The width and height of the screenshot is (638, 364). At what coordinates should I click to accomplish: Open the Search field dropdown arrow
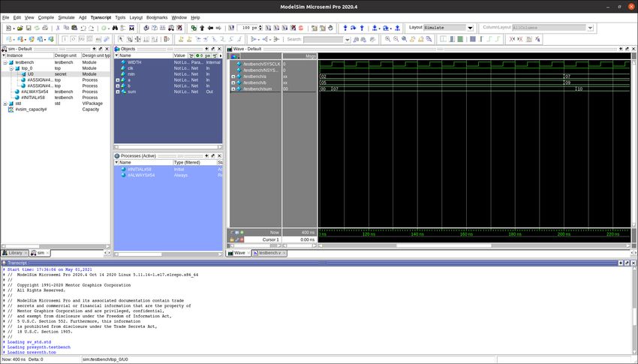(x=347, y=40)
